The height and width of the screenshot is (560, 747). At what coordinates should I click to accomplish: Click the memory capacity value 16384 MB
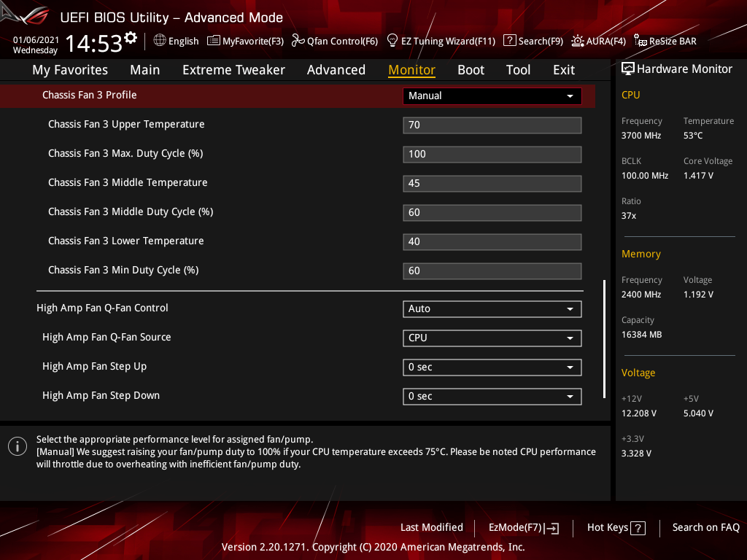[641, 334]
